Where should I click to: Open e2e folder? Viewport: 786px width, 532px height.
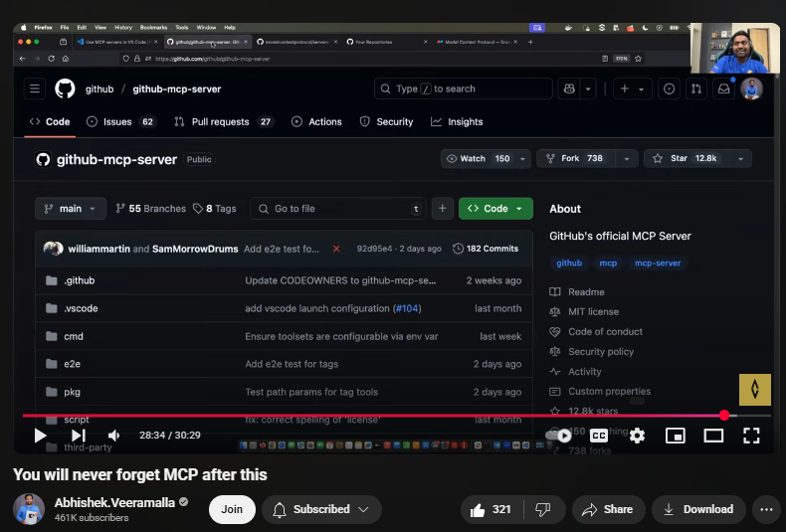(x=73, y=364)
